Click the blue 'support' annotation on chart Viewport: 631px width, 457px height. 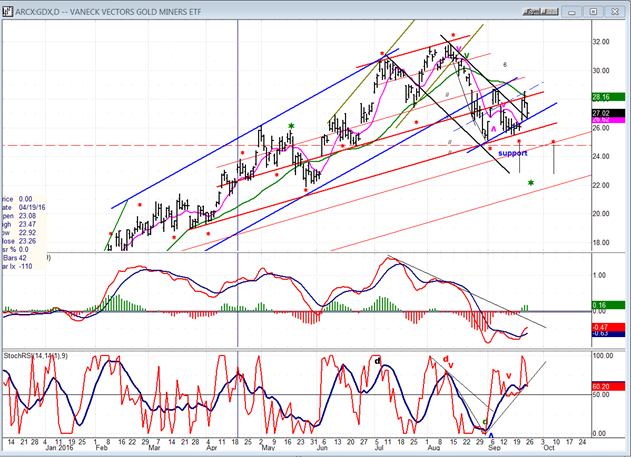coord(512,153)
